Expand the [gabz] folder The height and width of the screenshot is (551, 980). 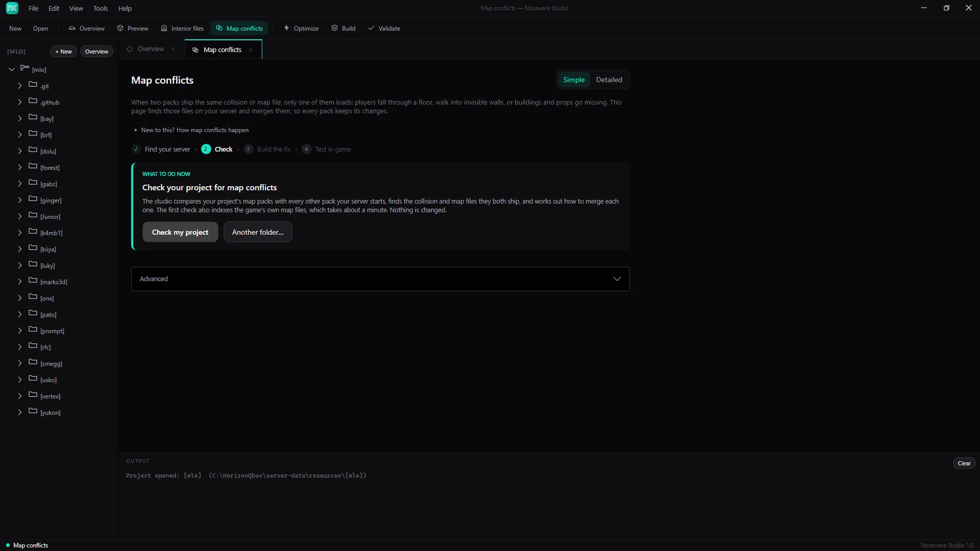click(20, 184)
